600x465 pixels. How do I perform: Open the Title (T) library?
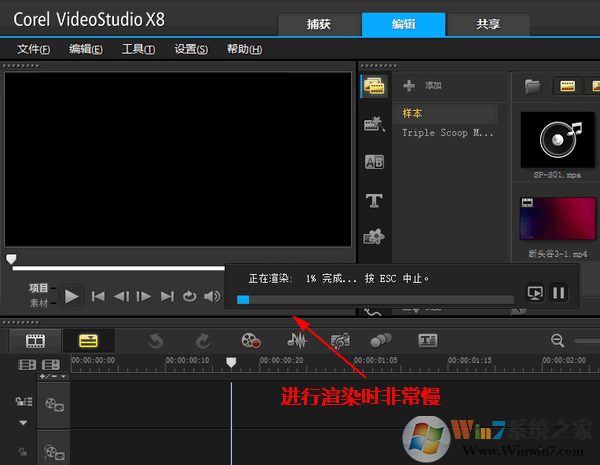click(x=374, y=200)
